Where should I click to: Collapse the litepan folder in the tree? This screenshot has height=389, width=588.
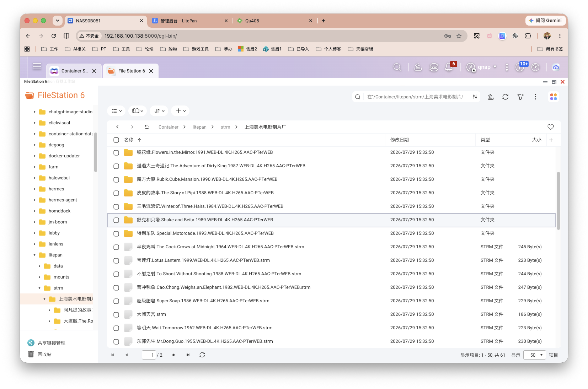(34, 255)
